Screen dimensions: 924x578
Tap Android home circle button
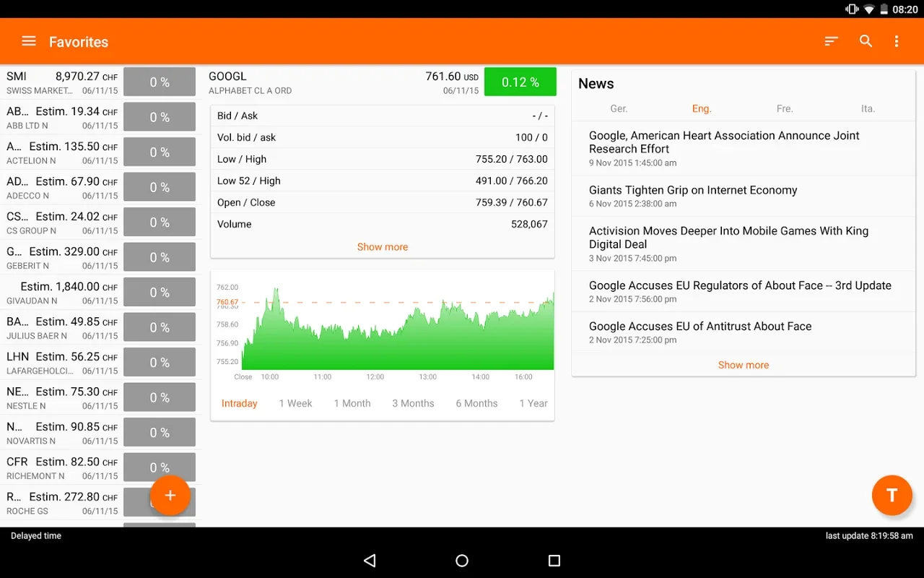pos(462,561)
